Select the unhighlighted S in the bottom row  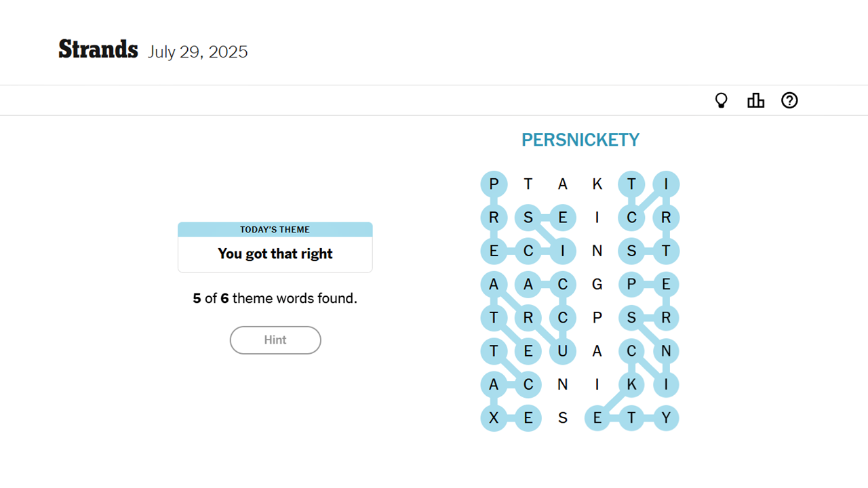(x=562, y=418)
